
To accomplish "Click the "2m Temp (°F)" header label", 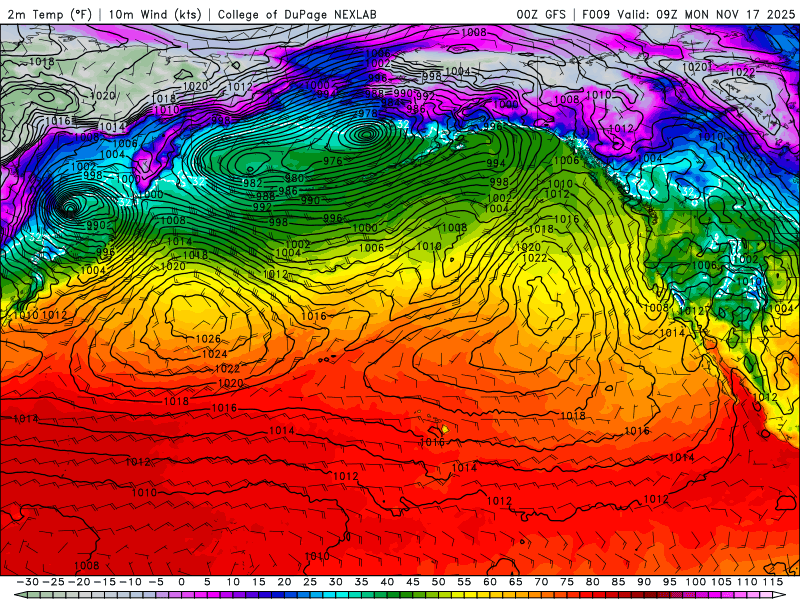I will (49, 14).
